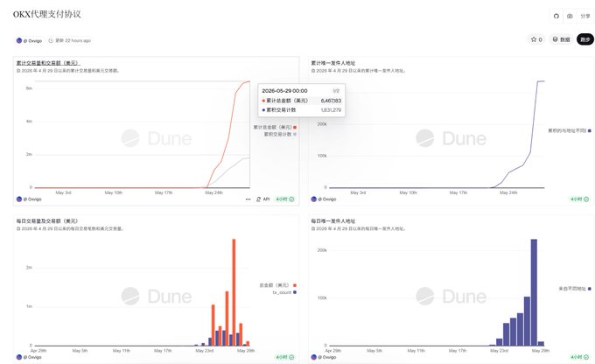Open @Oxvigo author link below cumulative volume chart
Image resolution: width=595 pixels, height=364 pixels.
(29, 199)
